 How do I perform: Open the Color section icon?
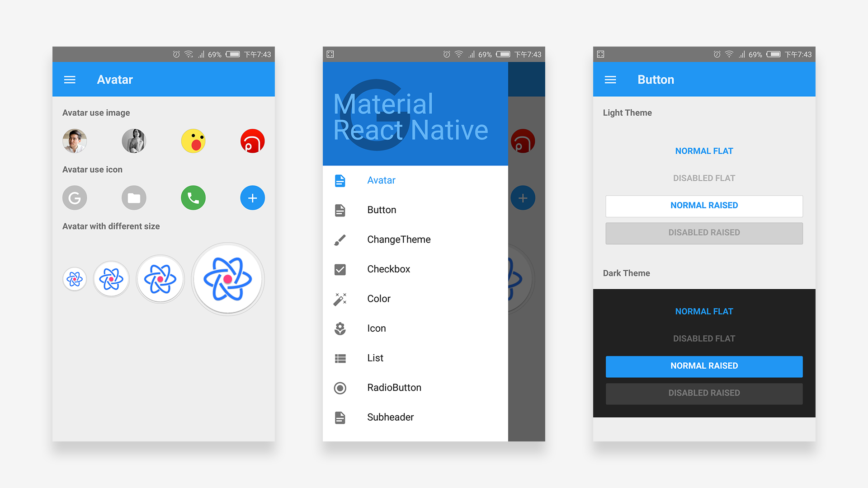(x=340, y=299)
